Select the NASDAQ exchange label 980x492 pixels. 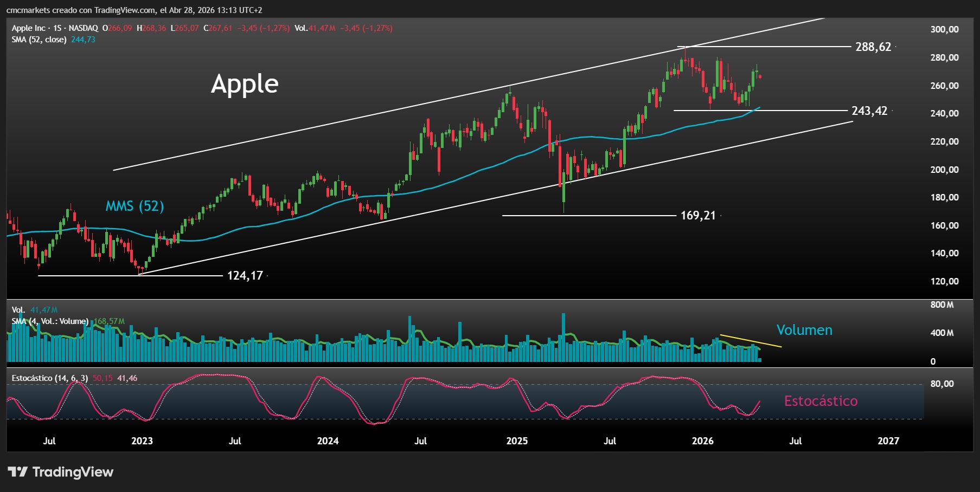[x=83, y=27]
